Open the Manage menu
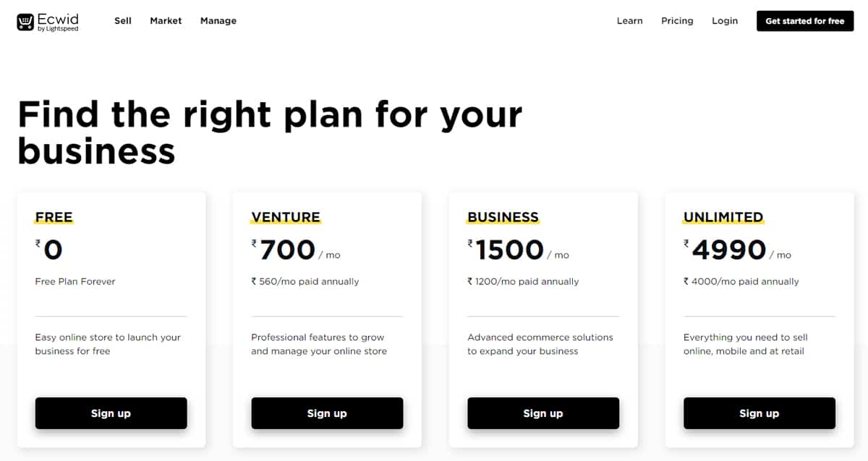The width and height of the screenshot is (868, 461). point(218,21)
